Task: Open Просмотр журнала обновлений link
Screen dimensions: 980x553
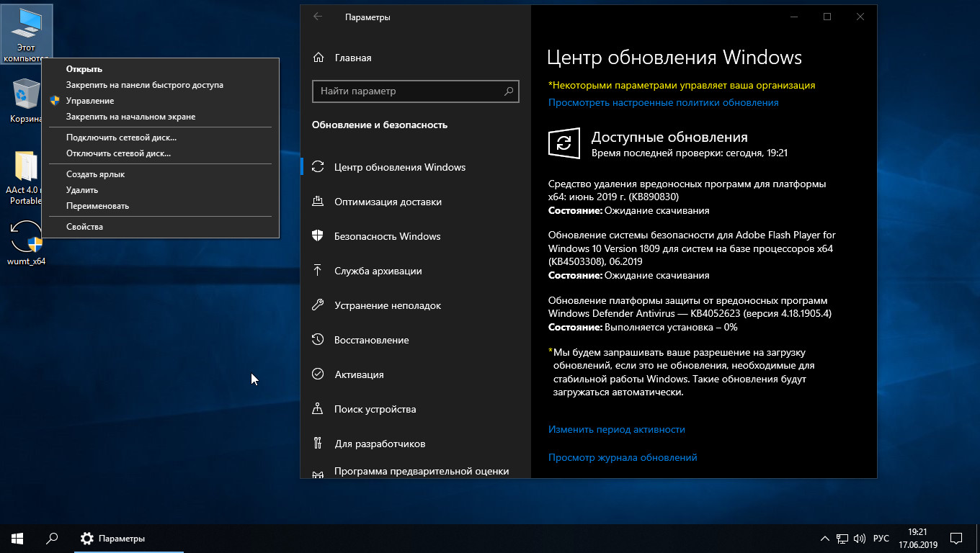Action: point(623,457)
